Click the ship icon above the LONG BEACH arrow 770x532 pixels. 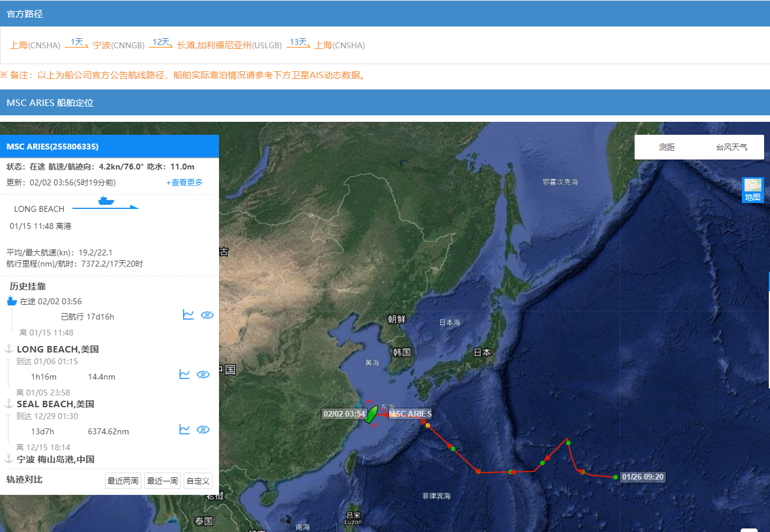tap(106, 201)
